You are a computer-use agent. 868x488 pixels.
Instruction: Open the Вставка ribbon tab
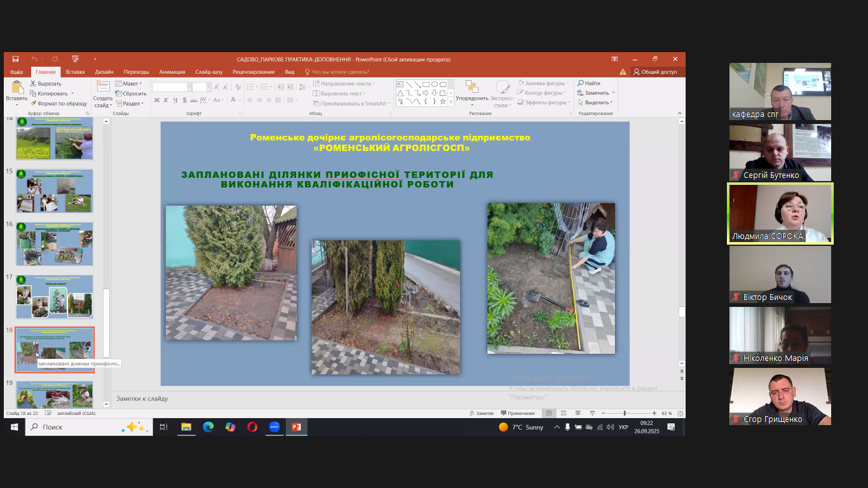(75, 72)
